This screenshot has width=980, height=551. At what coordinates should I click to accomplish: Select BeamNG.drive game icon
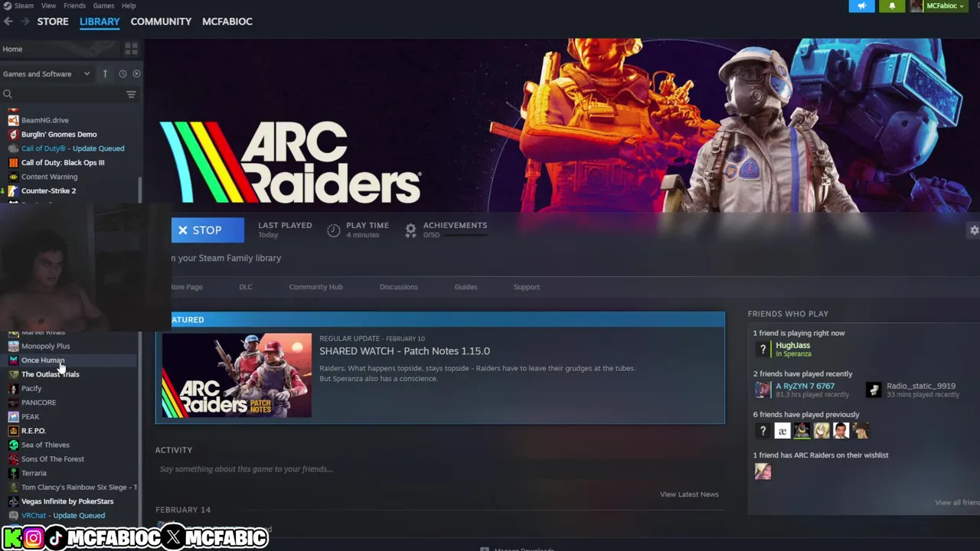pos(13,120)
